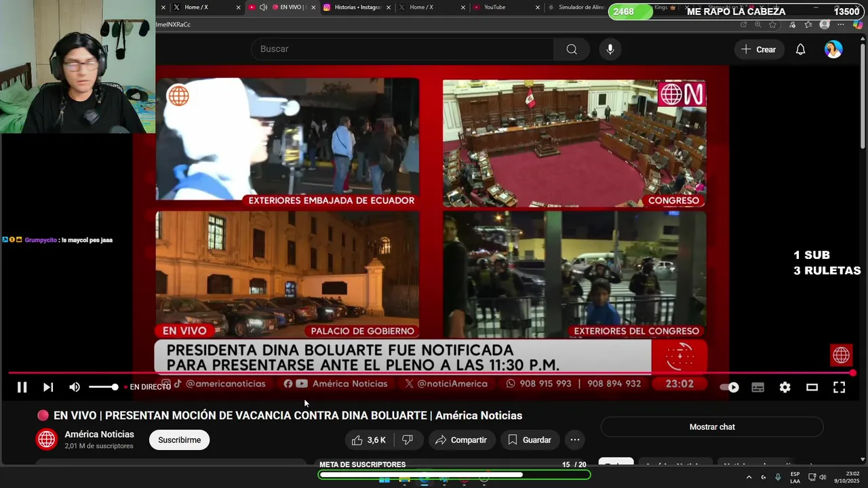The width and height of the screenshot is (868, 488).
Task: Toggle subtitles on the video player
Action: point(758,387)
